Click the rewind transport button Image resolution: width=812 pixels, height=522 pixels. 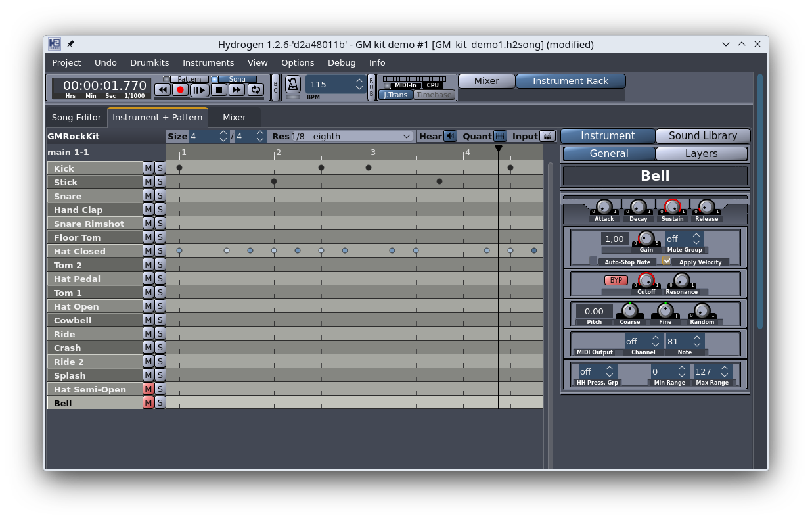pos(162,89)
